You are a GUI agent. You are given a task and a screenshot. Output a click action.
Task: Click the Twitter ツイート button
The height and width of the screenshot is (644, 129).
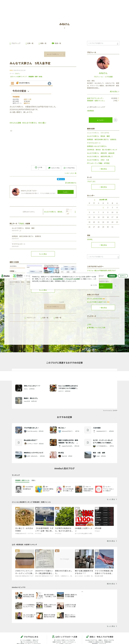(61, 179)
